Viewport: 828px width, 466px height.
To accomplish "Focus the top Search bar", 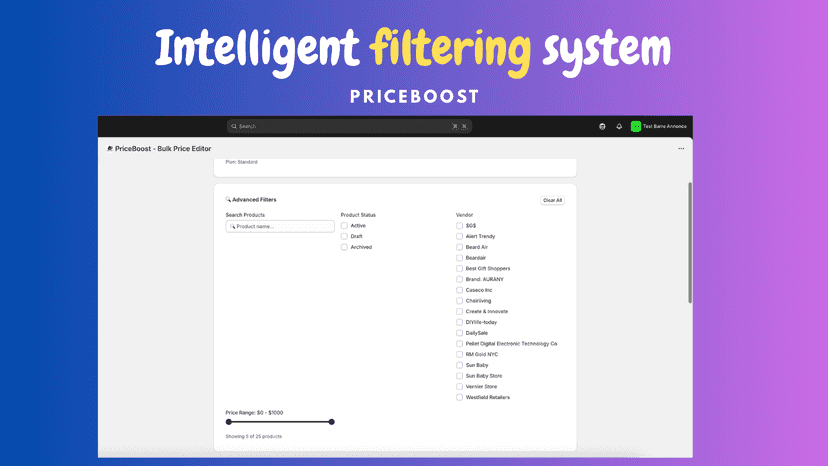I will [349, 126].
